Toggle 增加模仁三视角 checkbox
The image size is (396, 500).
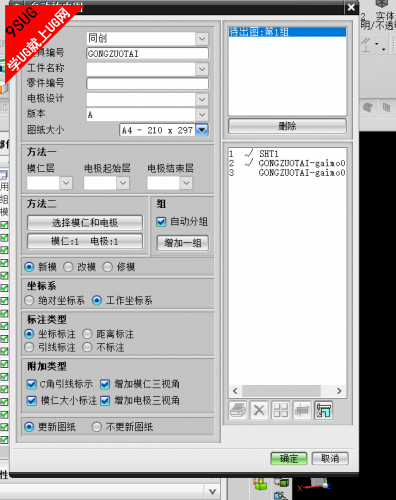pyautogui.click(x=105, y=384)
